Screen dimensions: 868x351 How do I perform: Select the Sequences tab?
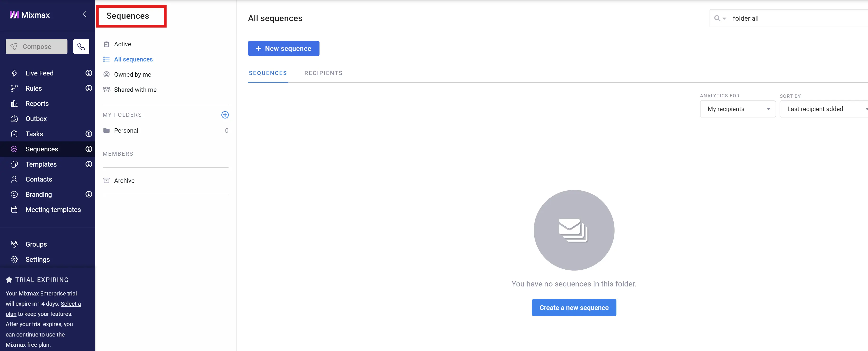click(x=267, y=73)
